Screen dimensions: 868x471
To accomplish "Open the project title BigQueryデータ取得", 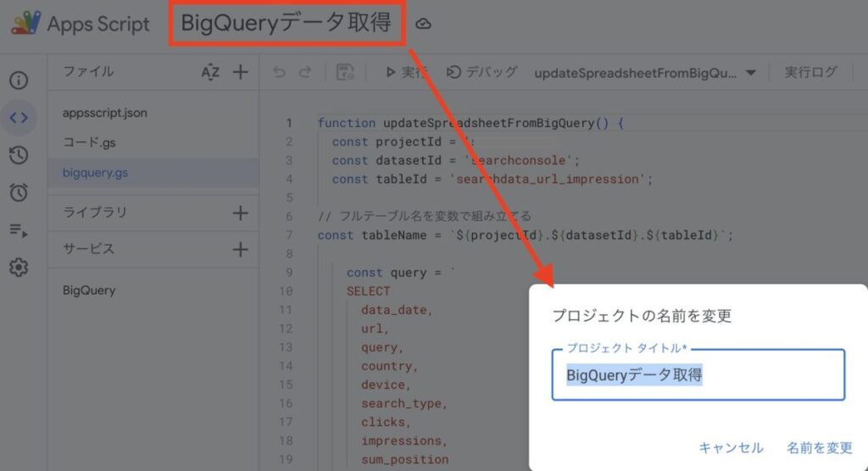I will pos(287,23).
